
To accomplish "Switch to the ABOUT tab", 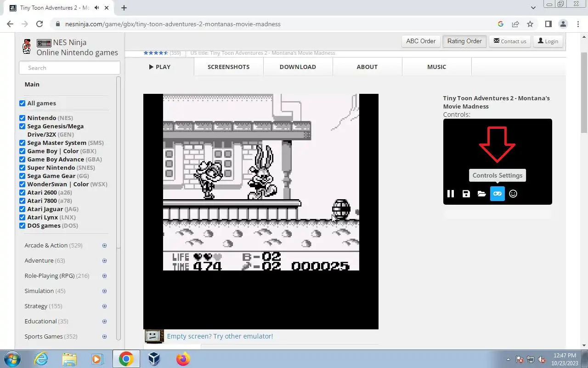I will click(367, 67).
